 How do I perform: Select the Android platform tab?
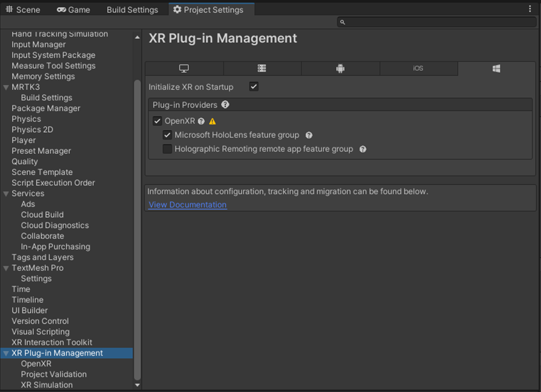[340, 68]
